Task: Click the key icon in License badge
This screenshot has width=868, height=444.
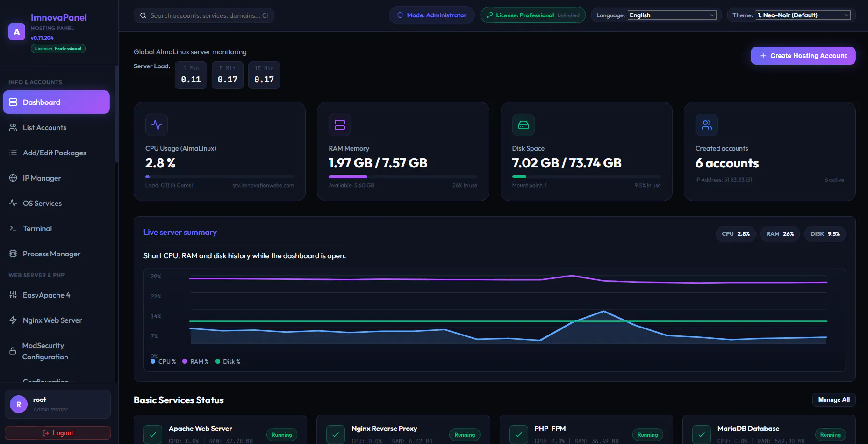Action: (x=490, y=15)
